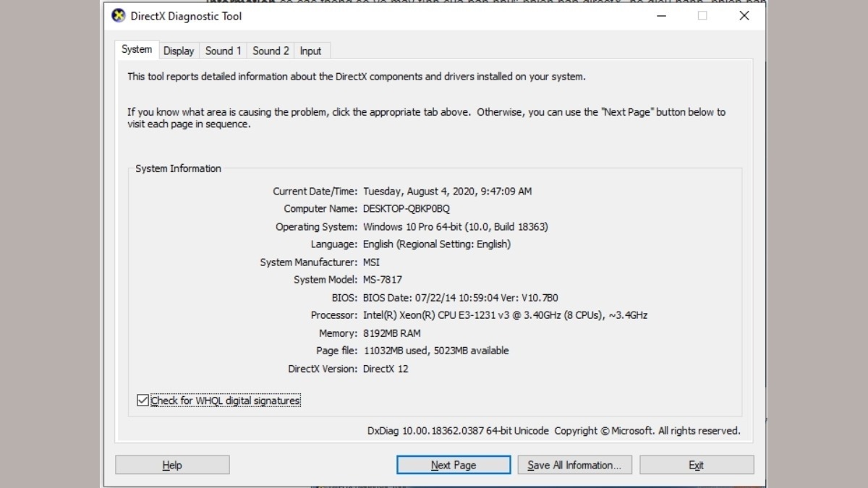The height and width of the screenshot is (488, 868).
Task: Click the language value English
Action: coord(437,244)
